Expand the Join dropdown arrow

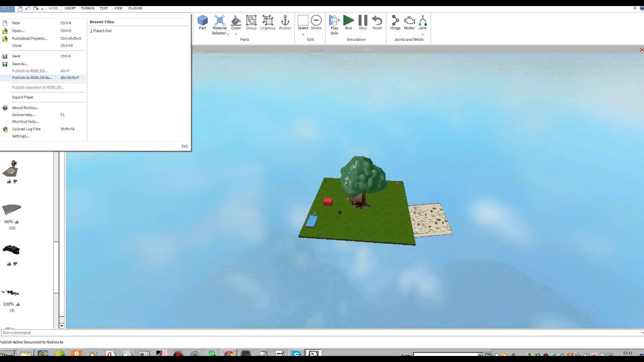pyautogui.click(x=423, y=34)
